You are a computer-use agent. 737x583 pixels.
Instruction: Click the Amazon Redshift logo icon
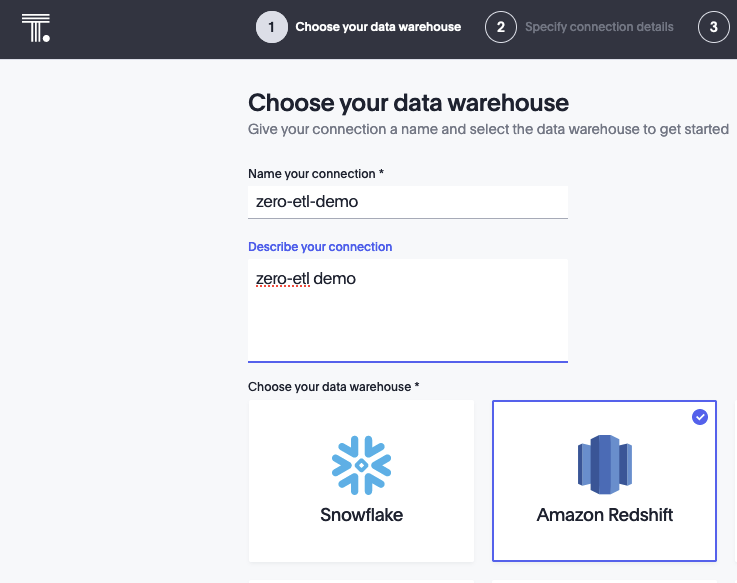coord(604,465)
